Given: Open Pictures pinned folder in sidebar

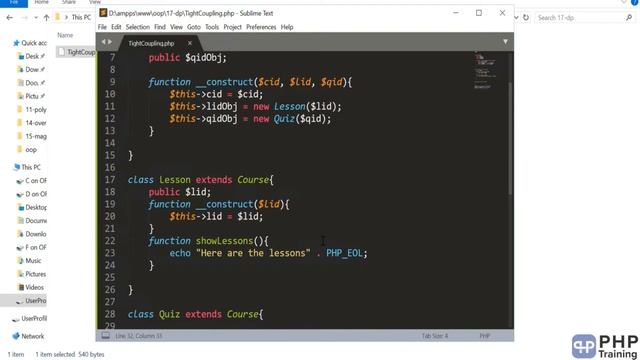Looking at the screenshot, I should 31,96.
